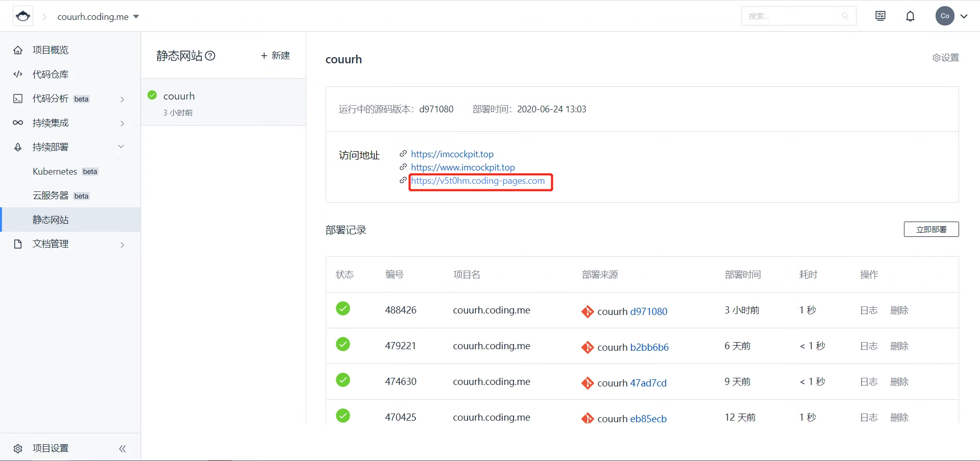View 日志 for deployment 470425
980x461 pixels.
(x=869, y=418)
